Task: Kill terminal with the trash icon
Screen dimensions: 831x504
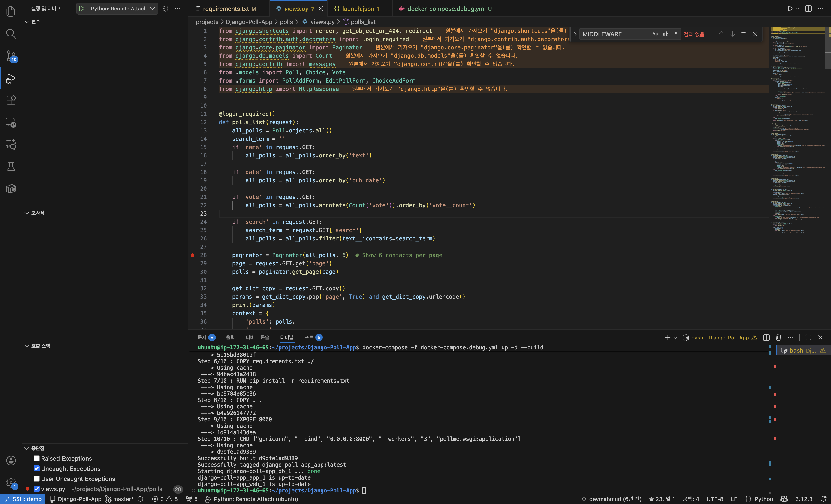Action: [x=778, y=337]
